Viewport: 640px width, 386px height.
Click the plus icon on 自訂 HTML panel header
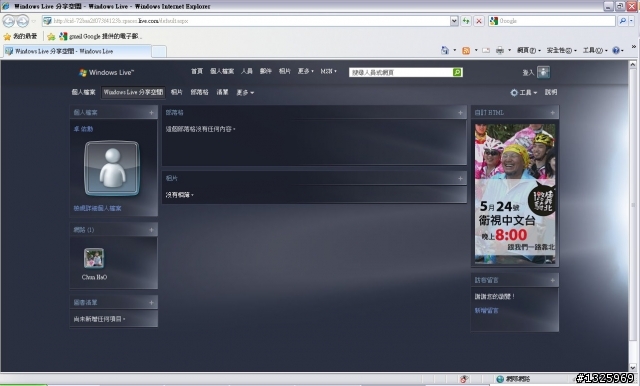pyautogui.click(x=553, y=113)
